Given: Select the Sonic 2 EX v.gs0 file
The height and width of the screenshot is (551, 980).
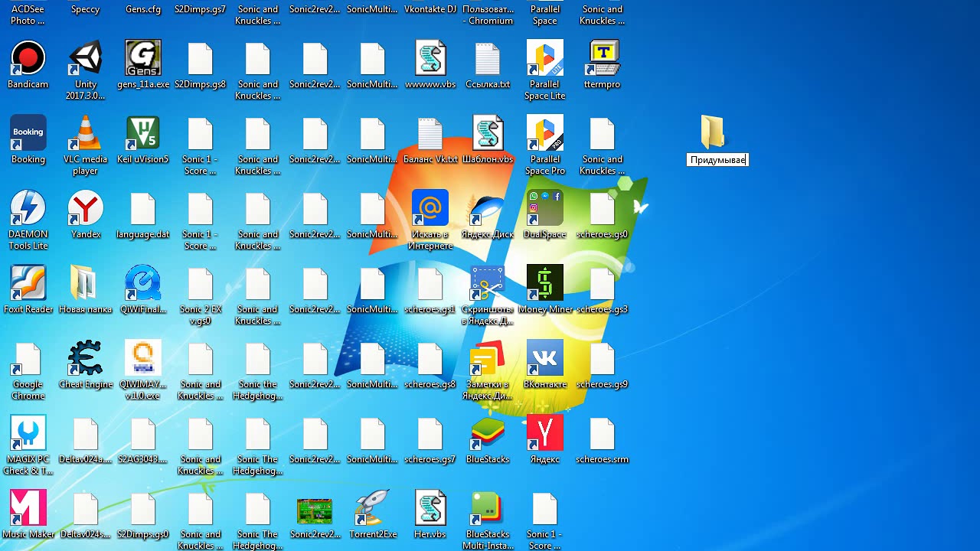Looking at the screenshot, I should coord(201,284).
